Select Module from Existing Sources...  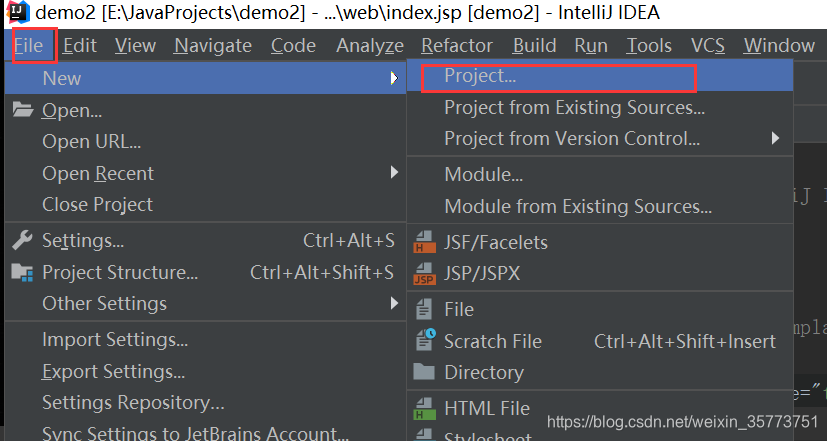600,206
